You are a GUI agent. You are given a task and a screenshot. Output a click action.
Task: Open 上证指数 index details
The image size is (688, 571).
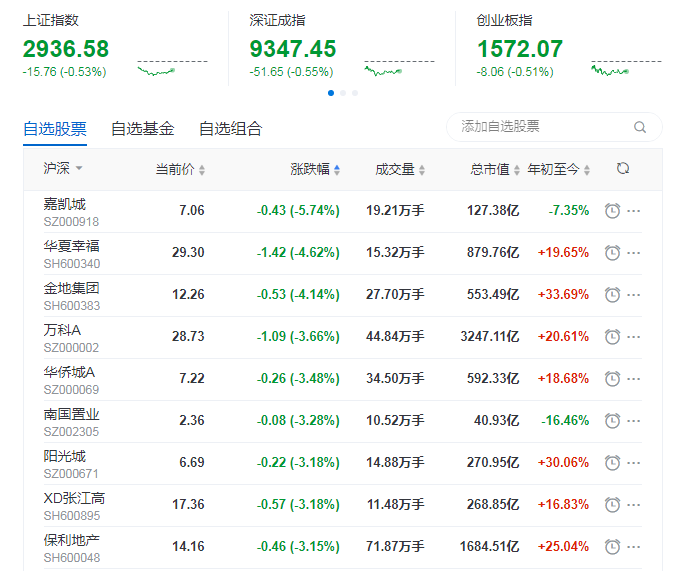pos(51,20)
